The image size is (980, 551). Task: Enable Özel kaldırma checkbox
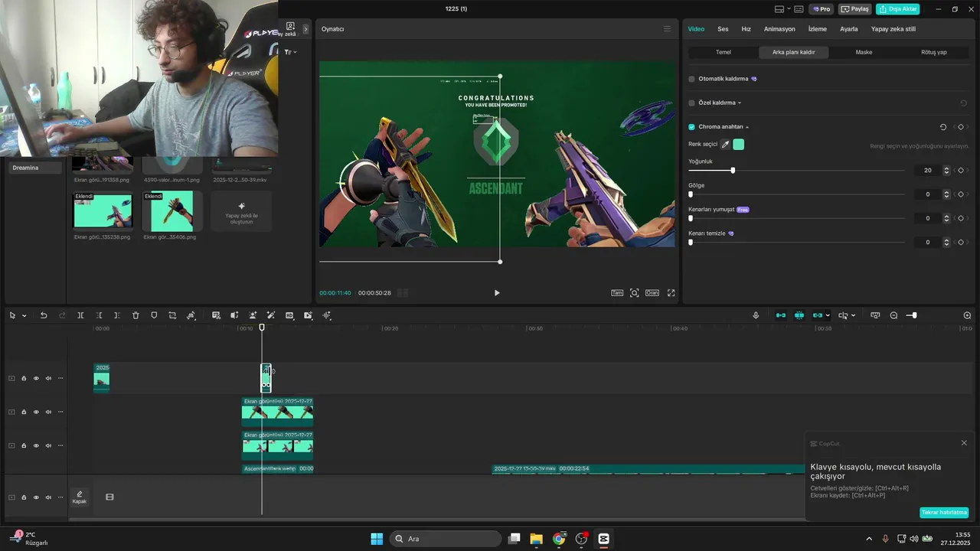tap(692, 103)
